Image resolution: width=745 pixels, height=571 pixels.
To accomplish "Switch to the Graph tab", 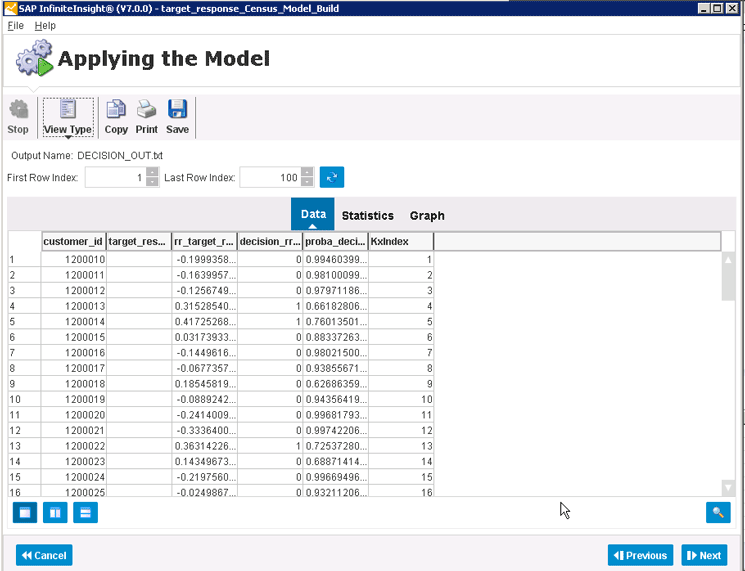I will click(x=427, y=216).
